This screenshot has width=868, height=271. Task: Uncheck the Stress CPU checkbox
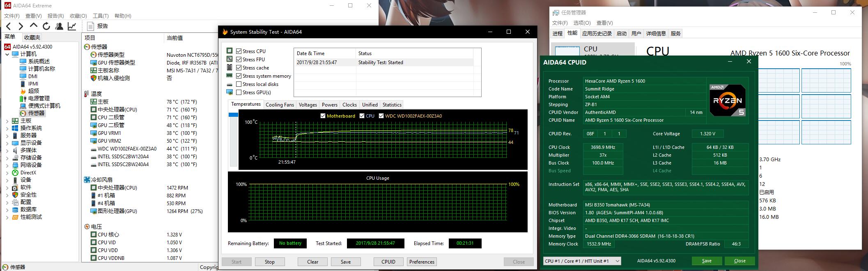239,51
